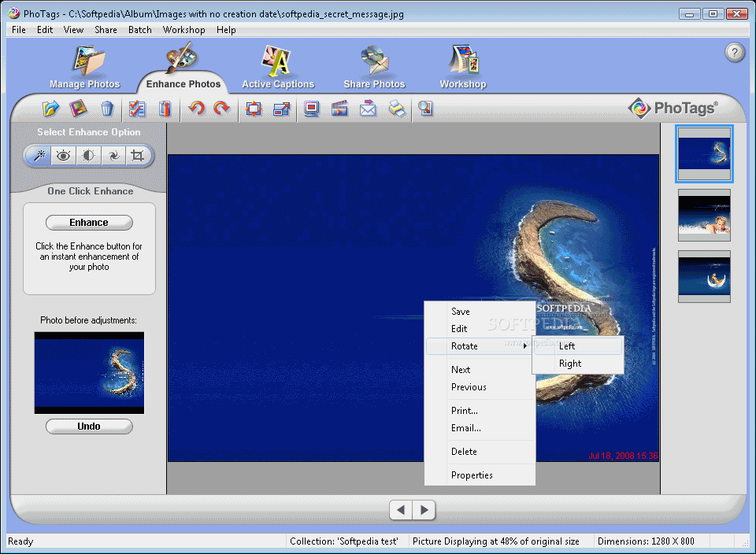Choose Delete in the context menu
This screenshot has height=554, width=756.
click(480, 452)
